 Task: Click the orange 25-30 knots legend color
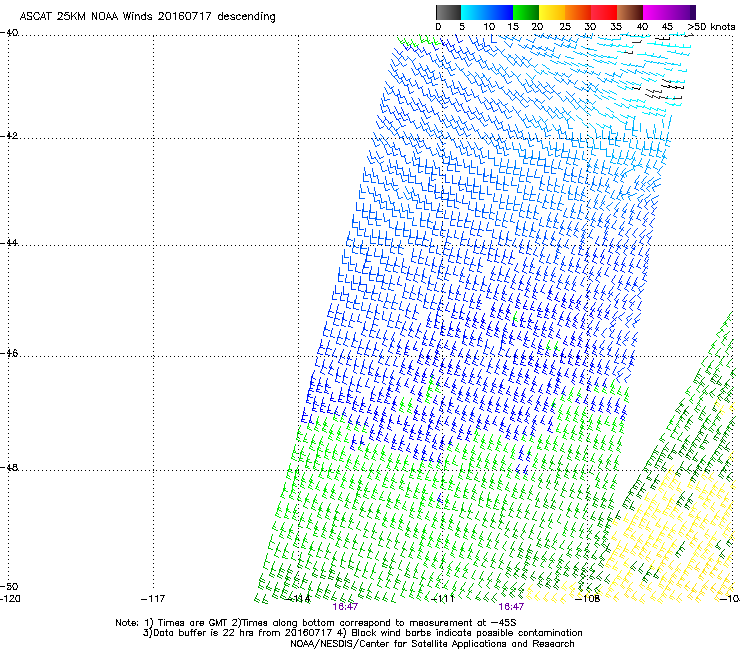(x=578, y=12)
